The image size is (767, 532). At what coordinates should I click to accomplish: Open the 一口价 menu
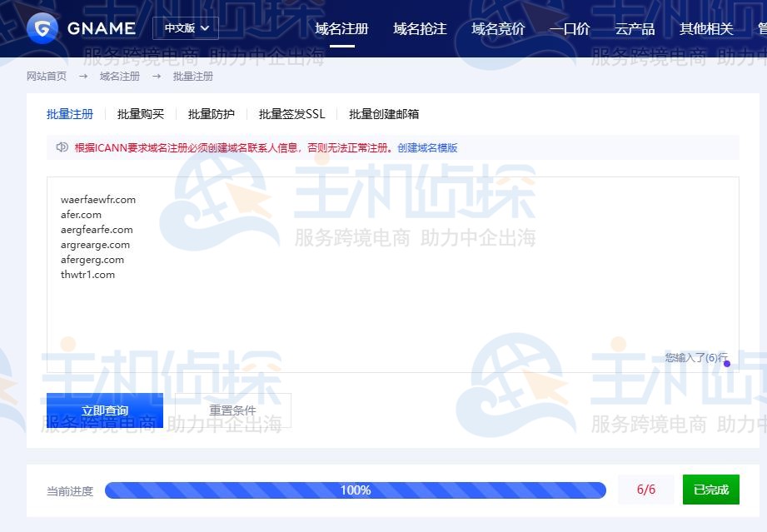click(x=570, y=29)
